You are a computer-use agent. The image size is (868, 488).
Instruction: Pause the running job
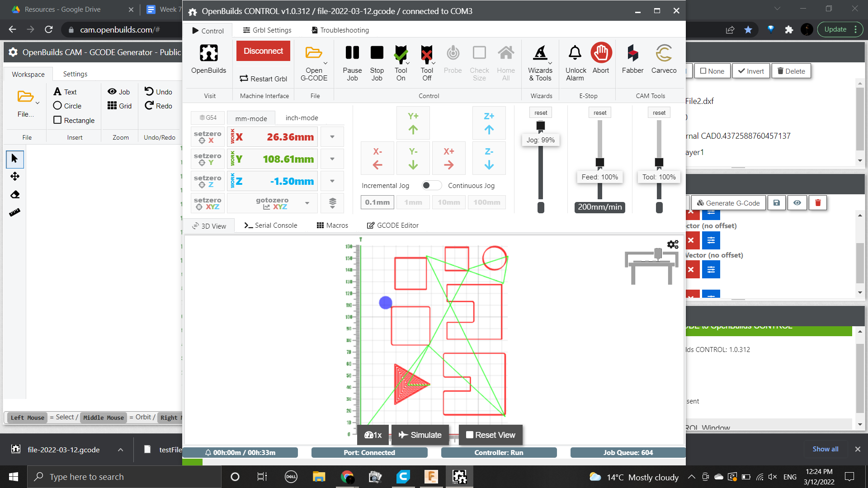[x=352, y=62]
